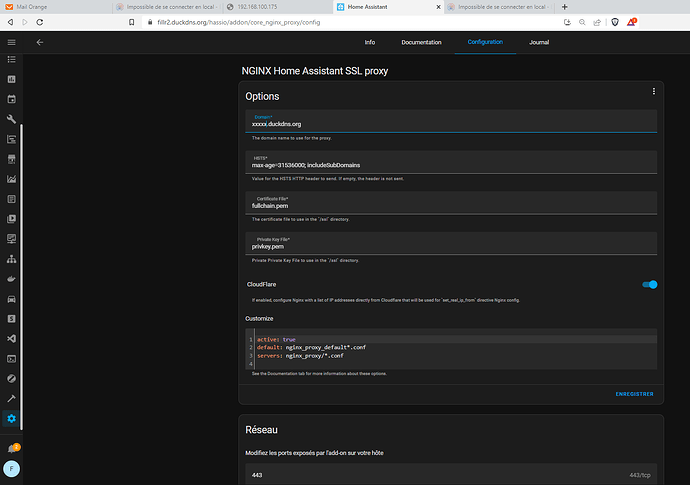Screen dimensions: 690x485
Task: Click the install-app icon in the address bar
Action: (x=567, y=22)
